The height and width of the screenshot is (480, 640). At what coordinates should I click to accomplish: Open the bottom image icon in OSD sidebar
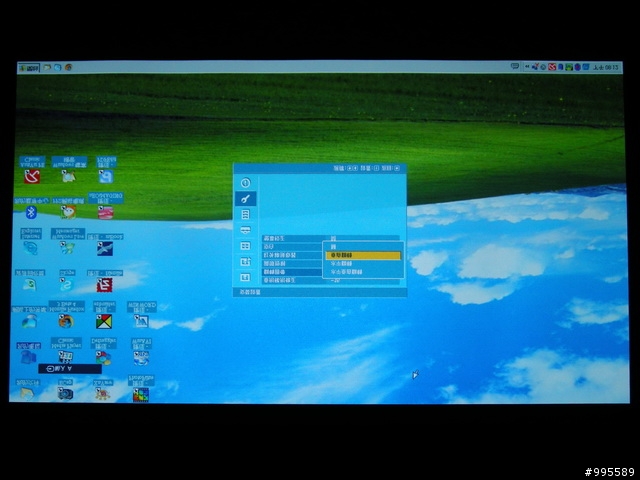(x=245, y=278)
